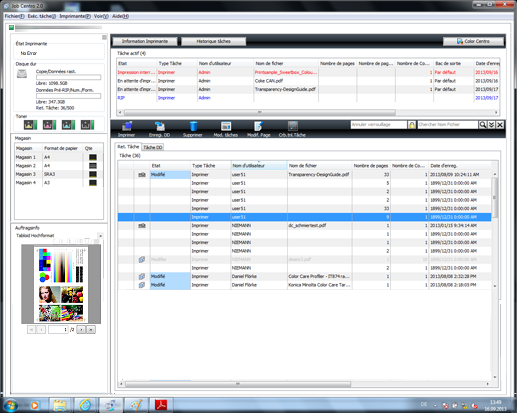The width and height of the screenshot is (517, 413).
Task: Click the double-chevron expand search icon
Action: [491, 125]
